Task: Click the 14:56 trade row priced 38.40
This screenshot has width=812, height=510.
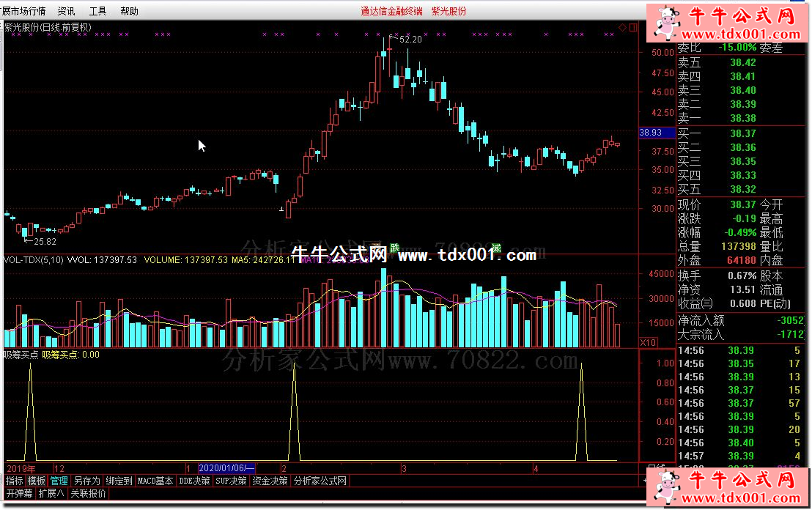Action: pos(739,443)
